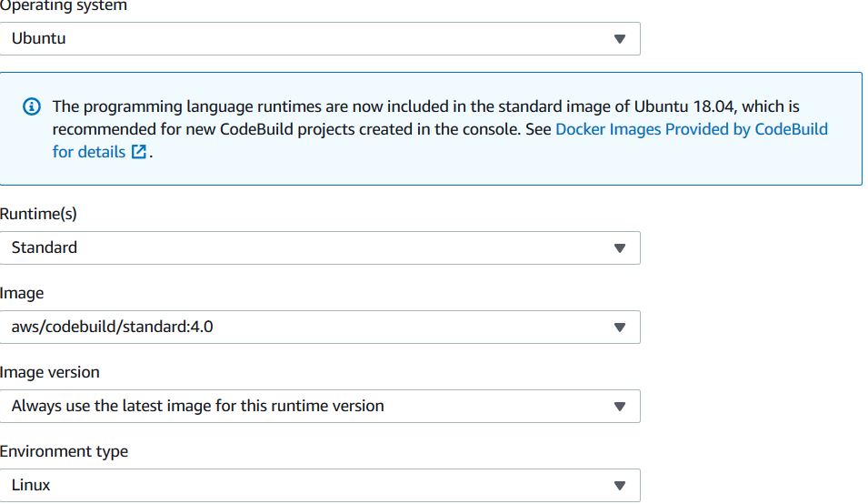Click the Standard runtime selection field
The height and width of the screenshot is (504, 868).
(320, 248)
